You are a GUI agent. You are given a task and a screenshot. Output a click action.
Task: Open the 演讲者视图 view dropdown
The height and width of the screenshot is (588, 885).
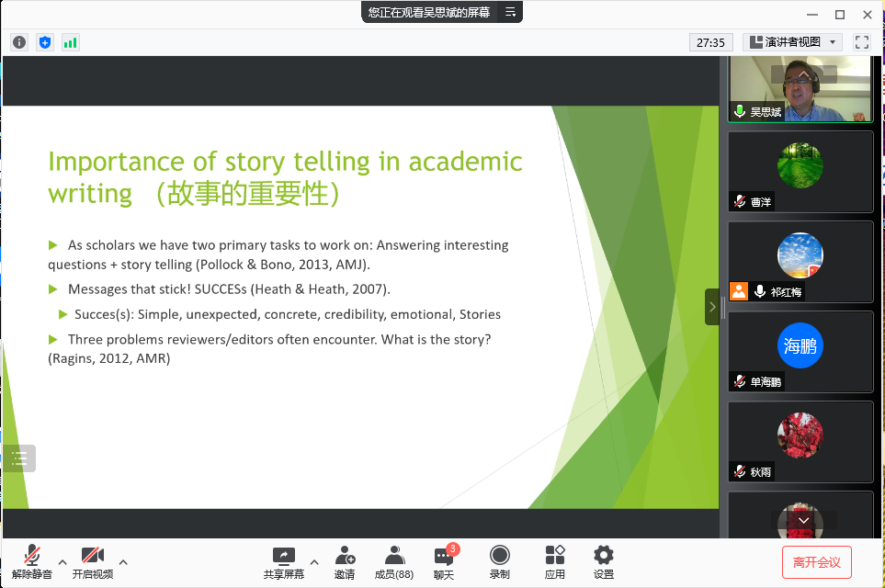pos(792,42)
